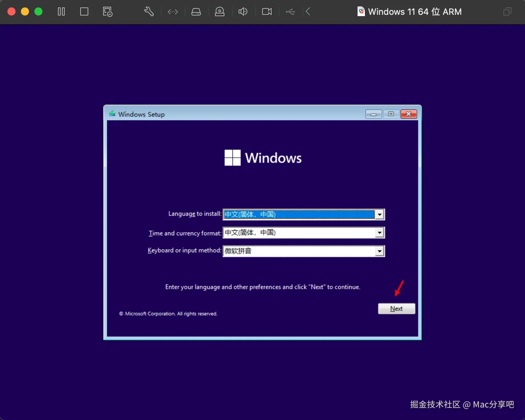Click the window stack icon at the title bar's right end
This screenshot has width=525, height=420.
[x=507, y=12]
